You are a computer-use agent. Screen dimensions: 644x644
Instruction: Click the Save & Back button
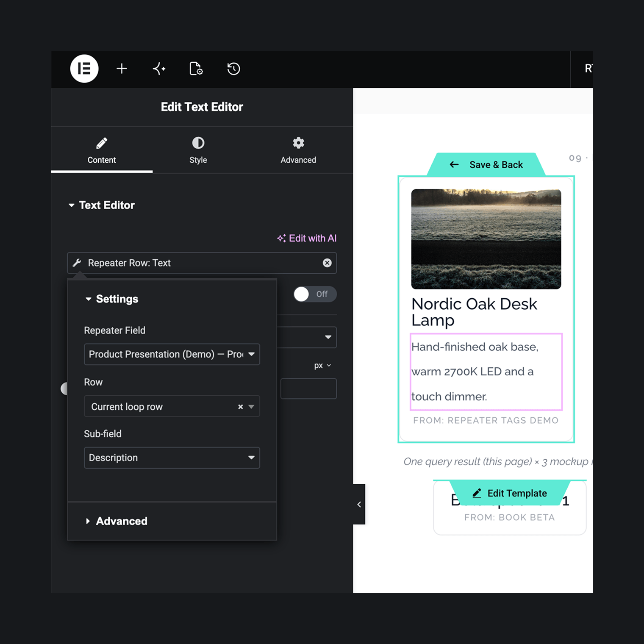pyautogui.click(x=486, y=164)
